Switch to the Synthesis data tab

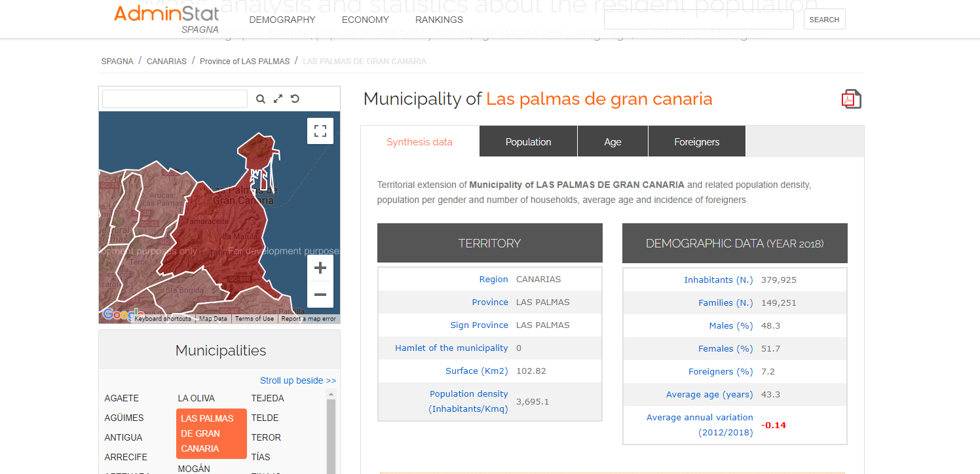pos(419,141)
